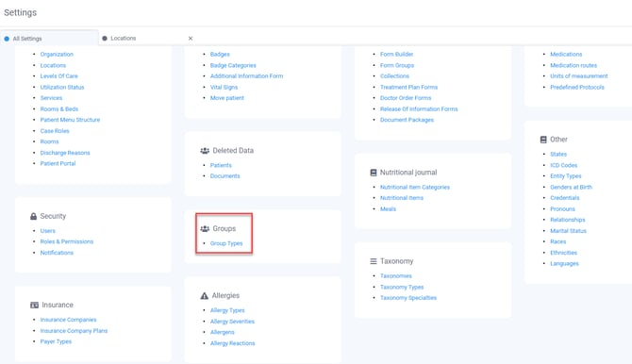
Task: Open Users under Security
Action: coord(47,231)
